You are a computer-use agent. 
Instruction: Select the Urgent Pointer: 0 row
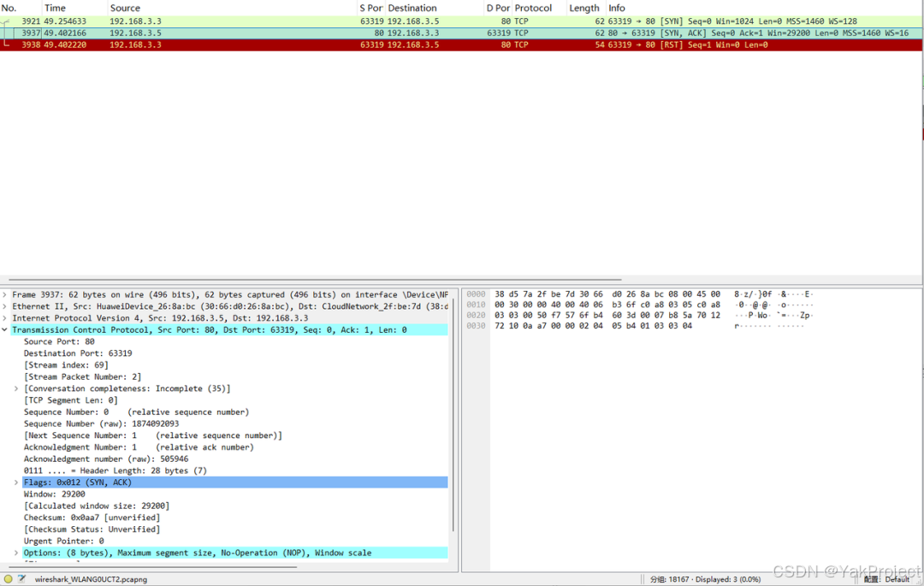coord(63,542)
